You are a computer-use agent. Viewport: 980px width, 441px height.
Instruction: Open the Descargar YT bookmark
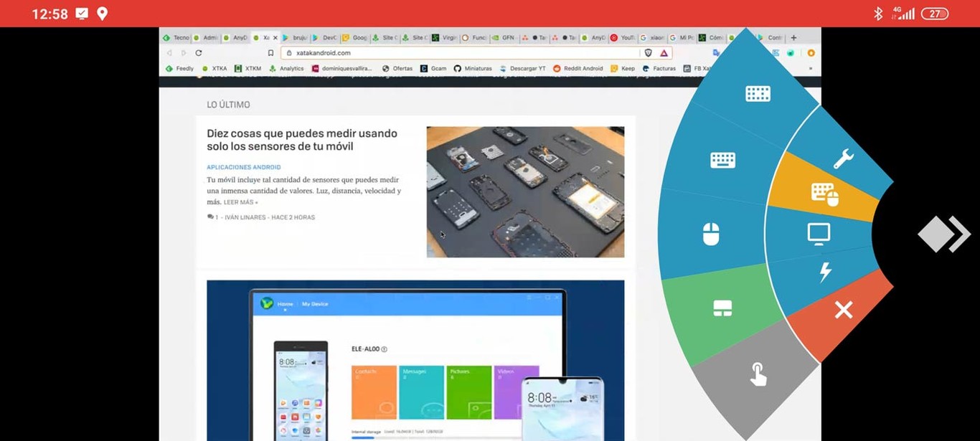[523, 69]
